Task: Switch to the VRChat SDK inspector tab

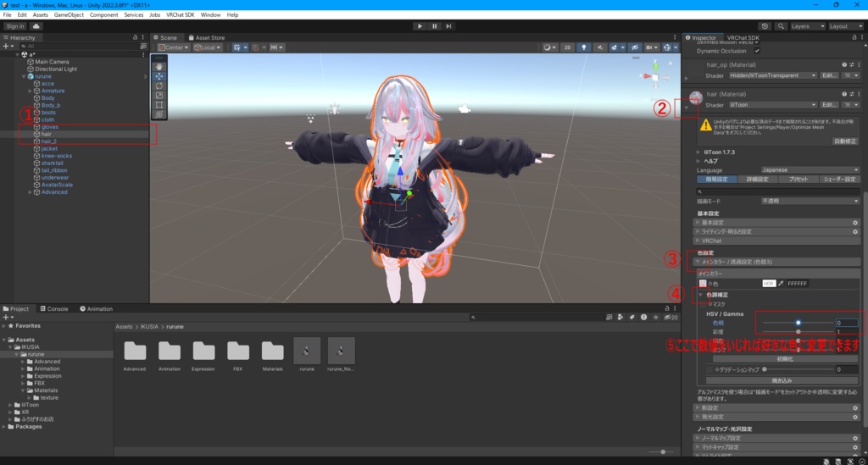Action: tap(743, 37)
